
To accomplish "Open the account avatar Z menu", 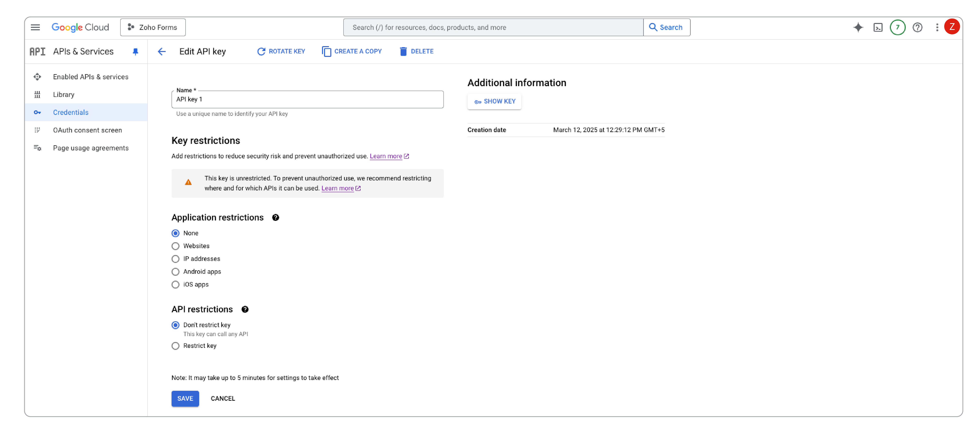I will (x=952, y=27).
